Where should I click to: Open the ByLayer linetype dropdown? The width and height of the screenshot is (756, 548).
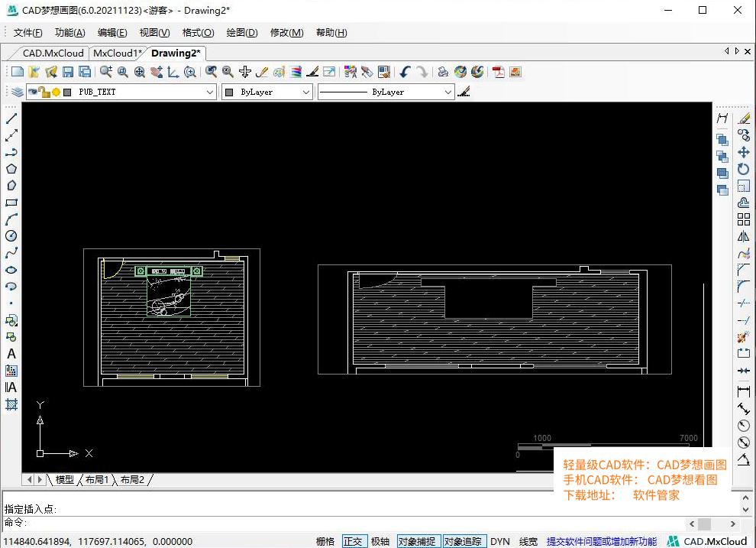tap(448, 92)
